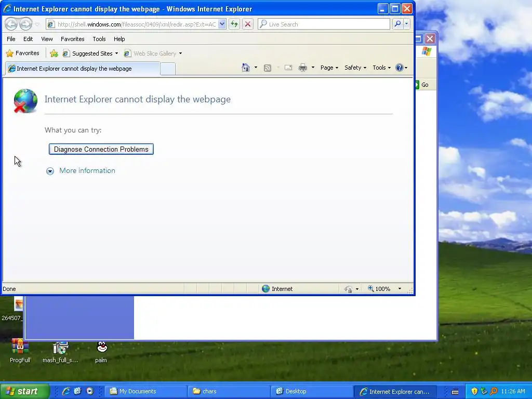Image resolution: width=532 pixels, height=399 pixels.
Task: Click the Home icon in command bar
Action: (x=246, y=68)
